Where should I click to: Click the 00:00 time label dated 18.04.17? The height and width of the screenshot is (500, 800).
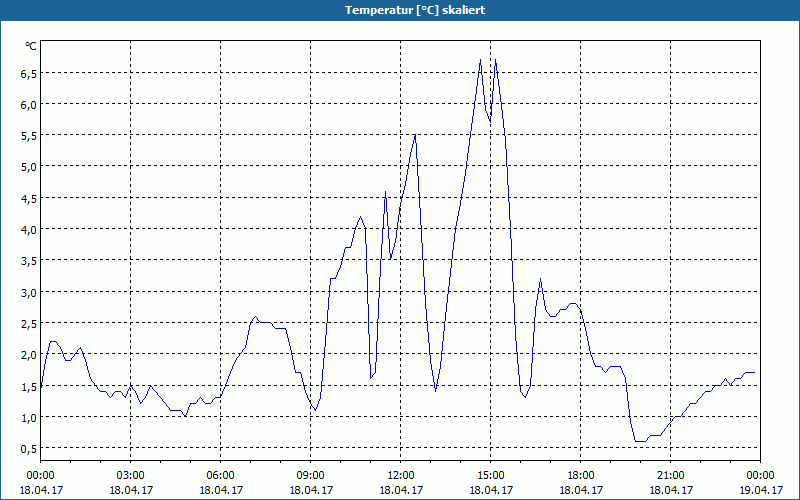pos(40,476)
